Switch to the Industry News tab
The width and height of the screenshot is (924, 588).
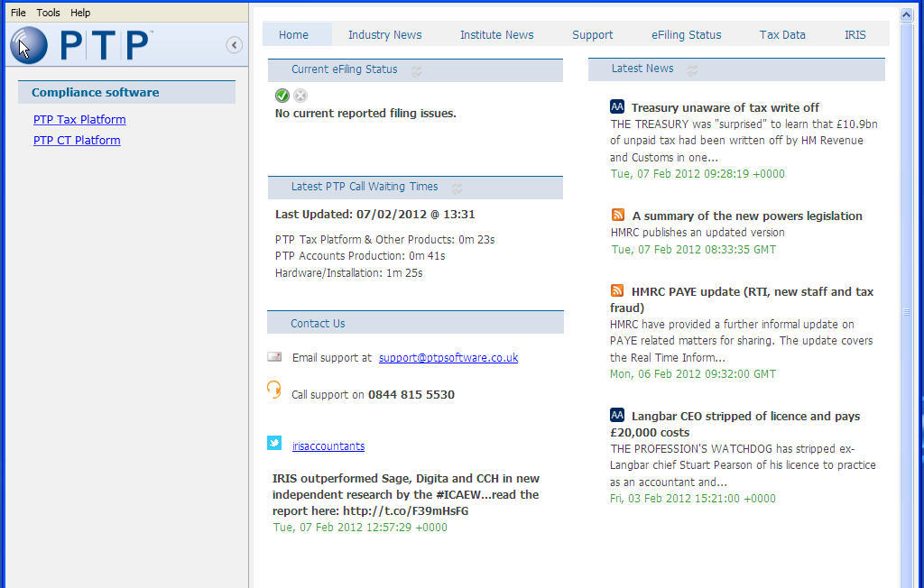click(x=384, y=34)
